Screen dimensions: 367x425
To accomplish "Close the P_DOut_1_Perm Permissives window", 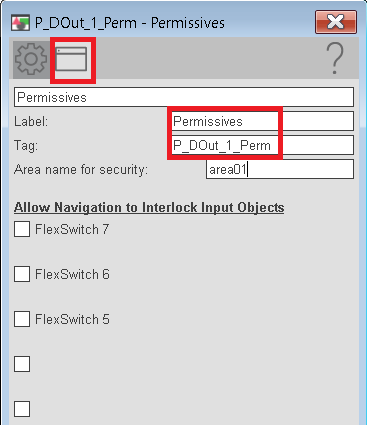I will [336, 22].
